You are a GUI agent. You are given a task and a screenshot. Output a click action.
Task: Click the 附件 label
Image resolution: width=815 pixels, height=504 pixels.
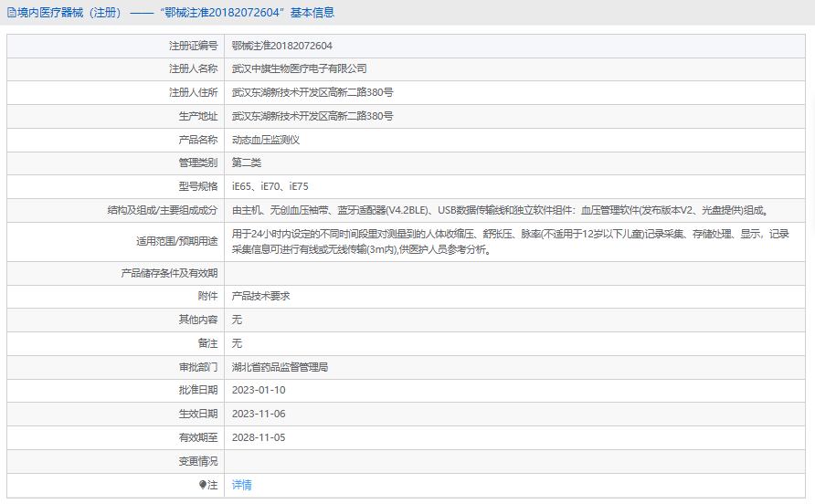pyautogui.click(x=208, y=296)
